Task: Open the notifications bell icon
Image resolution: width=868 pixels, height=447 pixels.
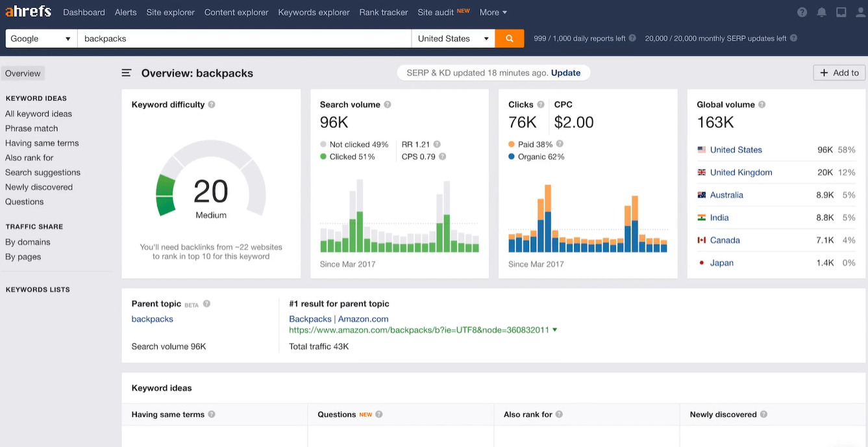Action: [x=822, y=12]
